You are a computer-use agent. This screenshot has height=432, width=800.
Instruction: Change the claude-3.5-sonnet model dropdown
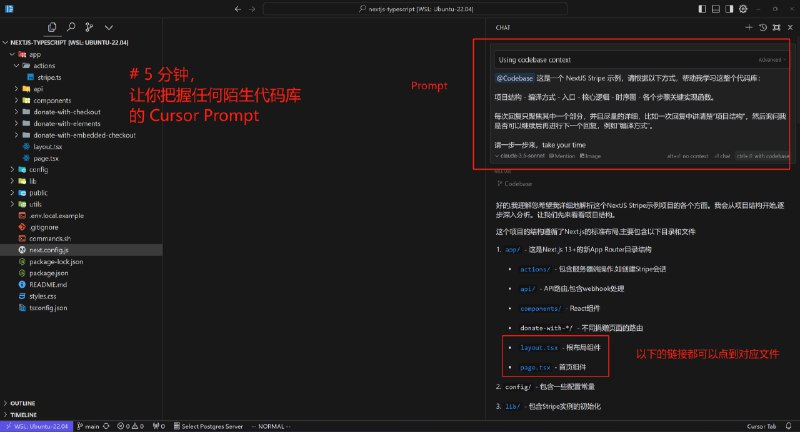pos(519,156)
